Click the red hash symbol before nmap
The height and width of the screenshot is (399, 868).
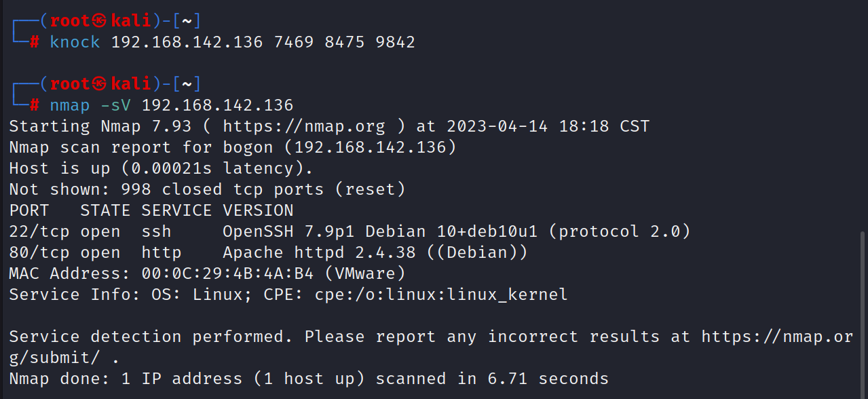35,105
